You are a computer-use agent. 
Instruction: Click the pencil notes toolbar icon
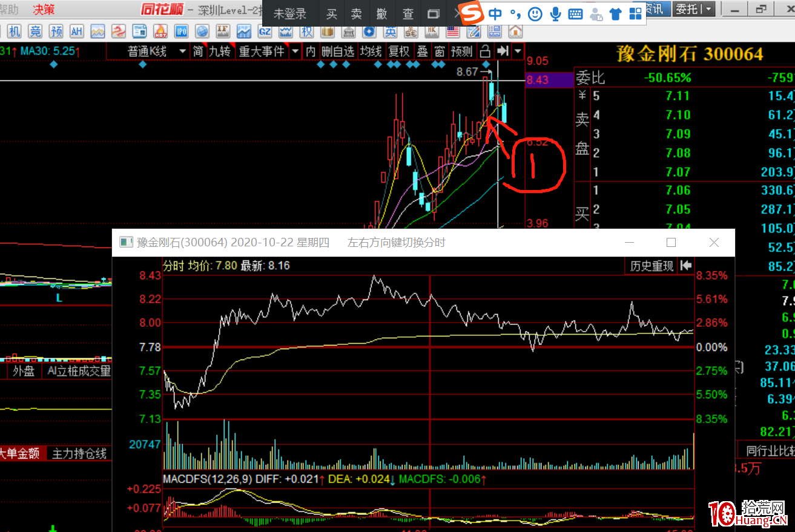[474, 31]
